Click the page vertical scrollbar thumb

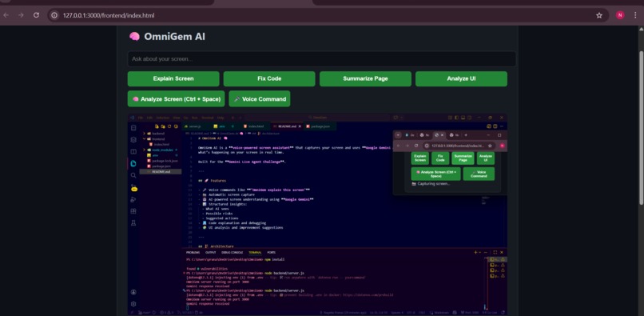coord(641,127)
